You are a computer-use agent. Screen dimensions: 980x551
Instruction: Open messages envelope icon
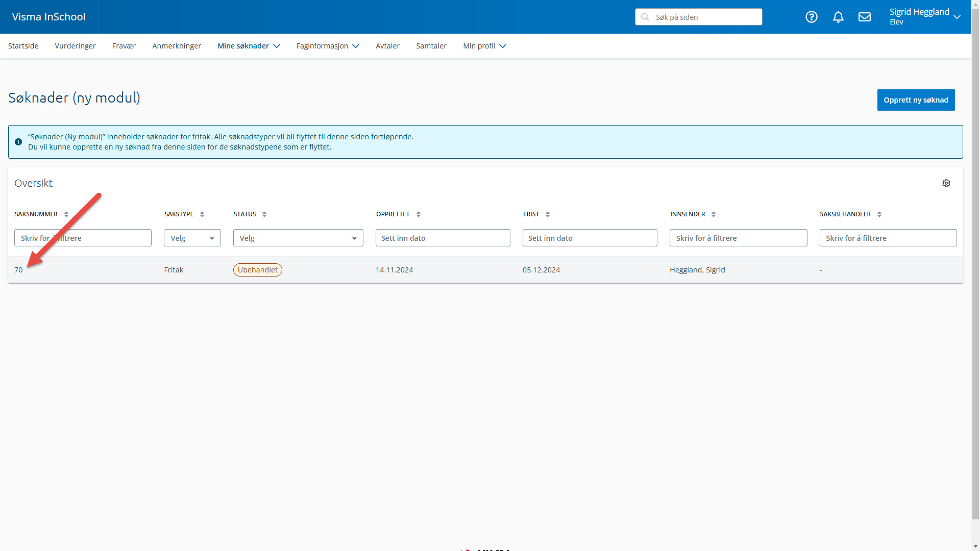pos(865,17)
